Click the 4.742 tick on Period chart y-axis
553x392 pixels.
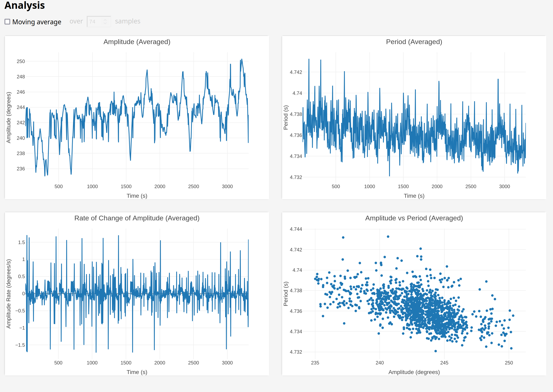tap(296, 72)
